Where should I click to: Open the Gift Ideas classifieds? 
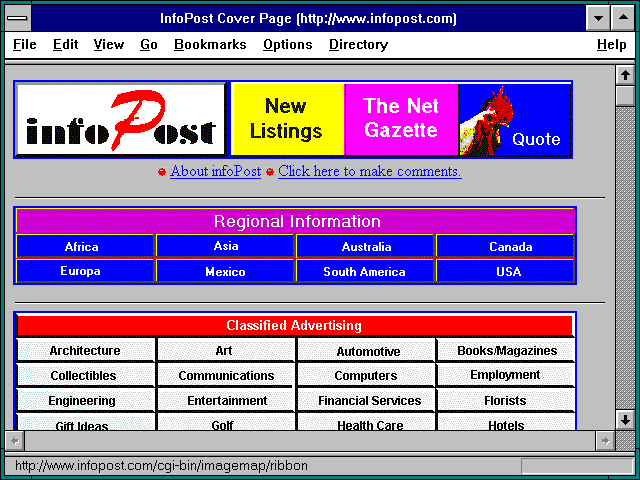[86, 423]
